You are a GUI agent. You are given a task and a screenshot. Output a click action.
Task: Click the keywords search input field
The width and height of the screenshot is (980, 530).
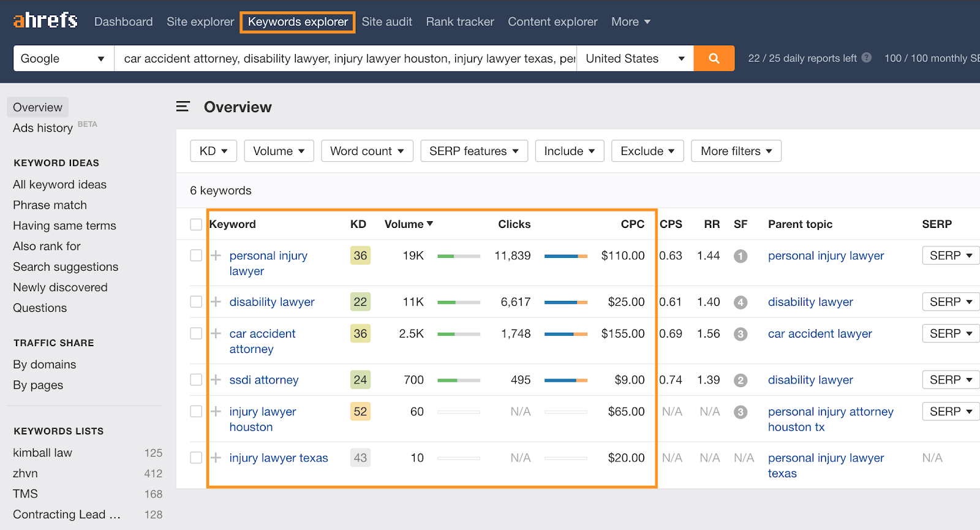tap(345, 58)
